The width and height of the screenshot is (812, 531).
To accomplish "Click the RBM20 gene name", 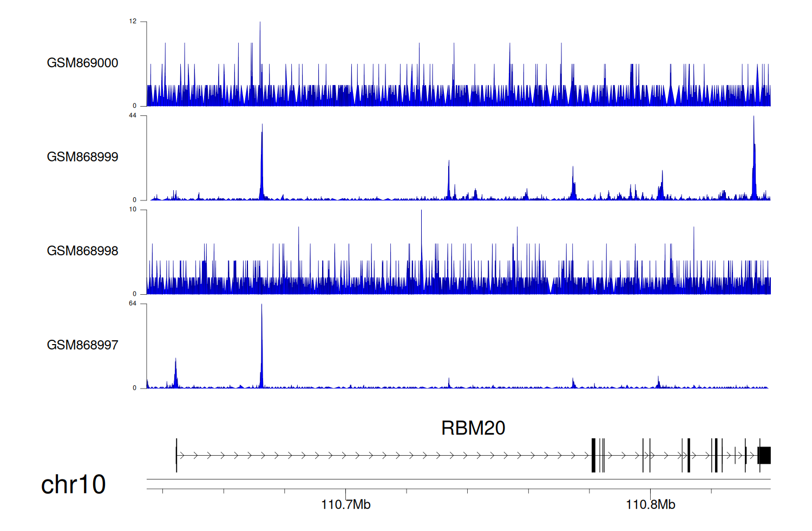I will 473,428.
